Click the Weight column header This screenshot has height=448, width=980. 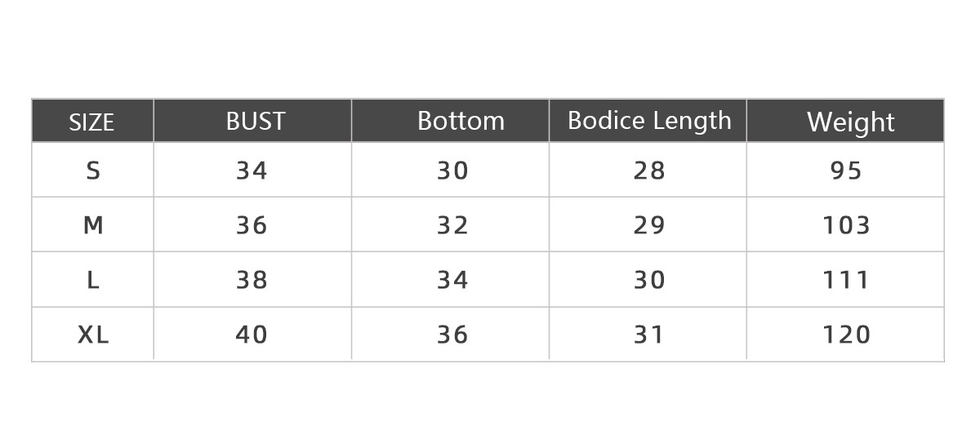pyautogui.click(x=851, y=122)
